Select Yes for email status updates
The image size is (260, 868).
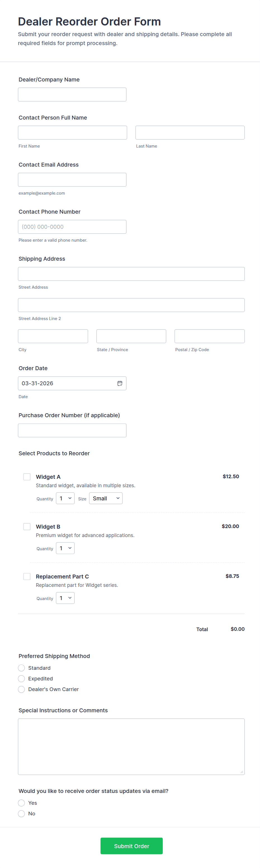coord(22,803)
